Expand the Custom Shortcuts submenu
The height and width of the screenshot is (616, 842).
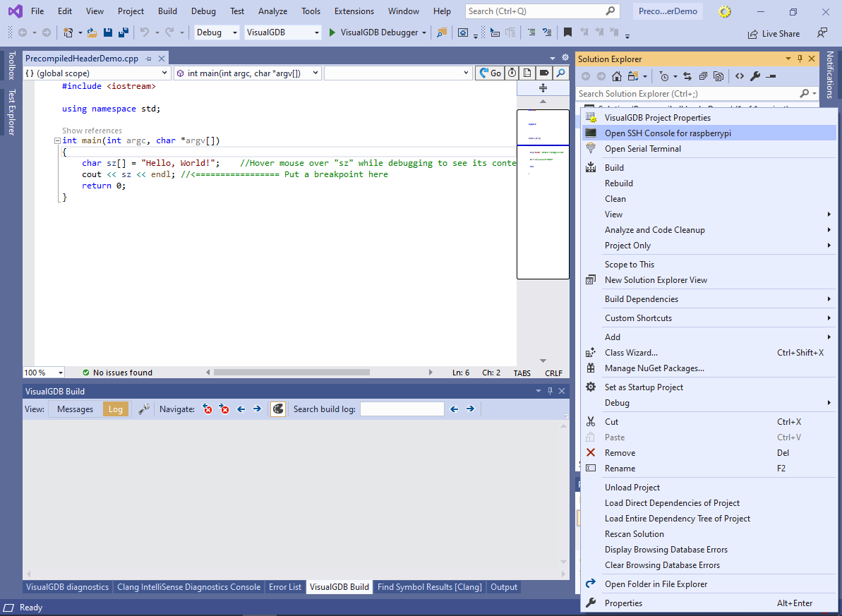pos(709,318)
